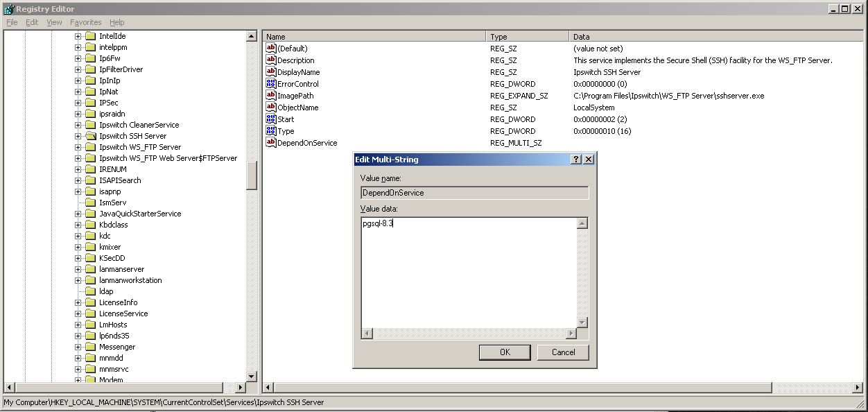
Task: Select Ipswitch WS_FTP Web Server$FTPServer key
Action: coord(168,158)
